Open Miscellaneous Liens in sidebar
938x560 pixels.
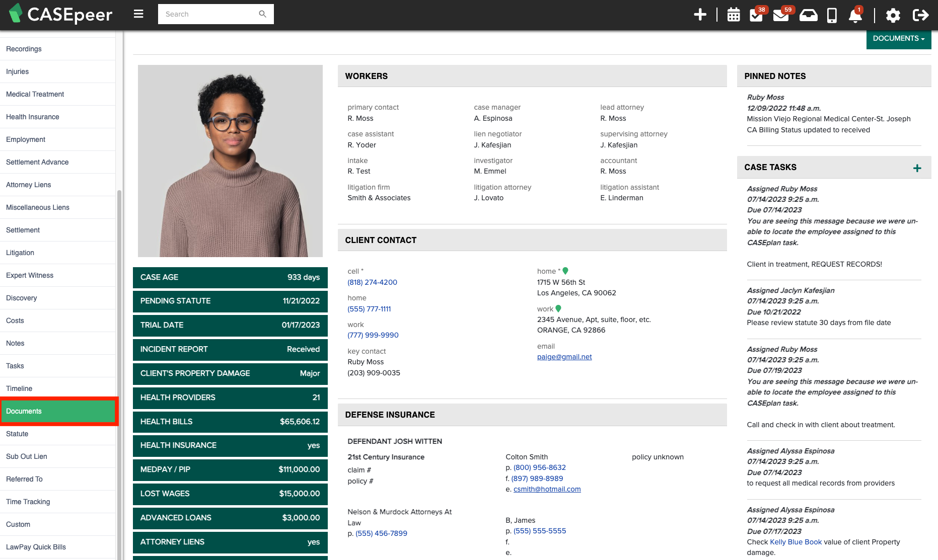point(58,207)
